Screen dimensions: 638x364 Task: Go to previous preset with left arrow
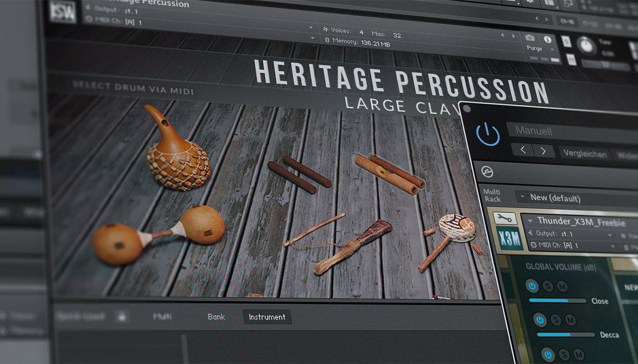click(523, 150)
